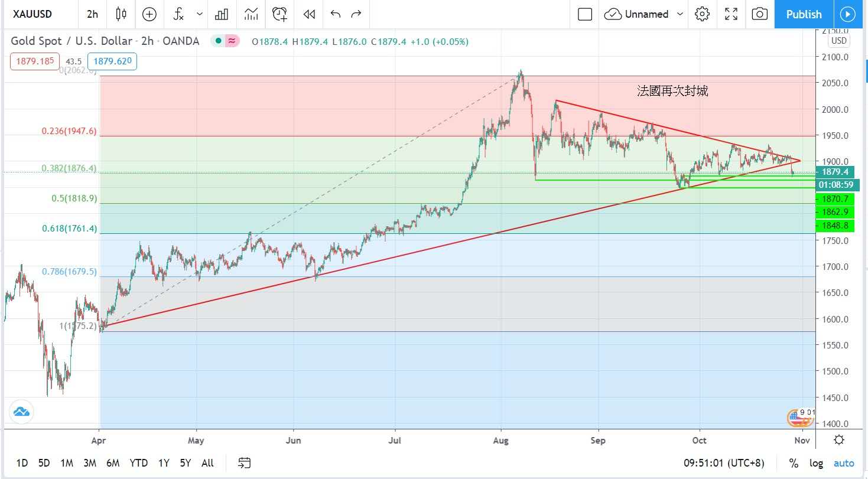Screen dimensions: 868x479
Task: Open chart settings gear icon
Action: coord(702,14)
